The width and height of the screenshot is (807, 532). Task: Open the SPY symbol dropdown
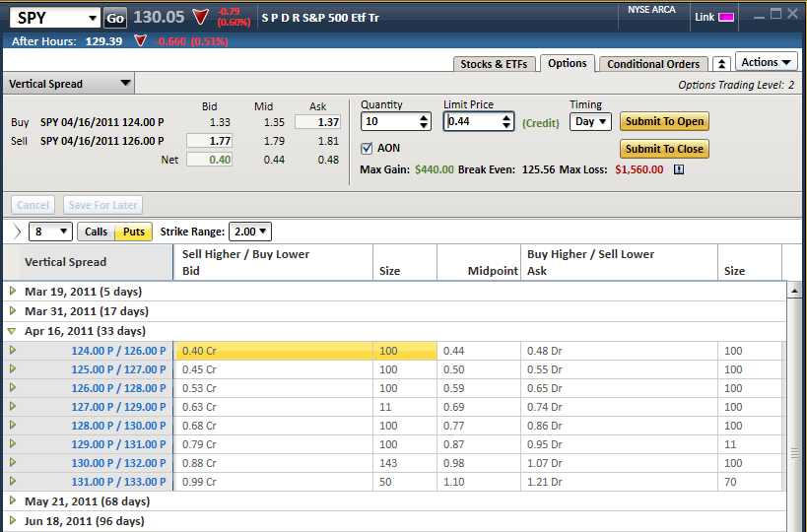[92, 19]
